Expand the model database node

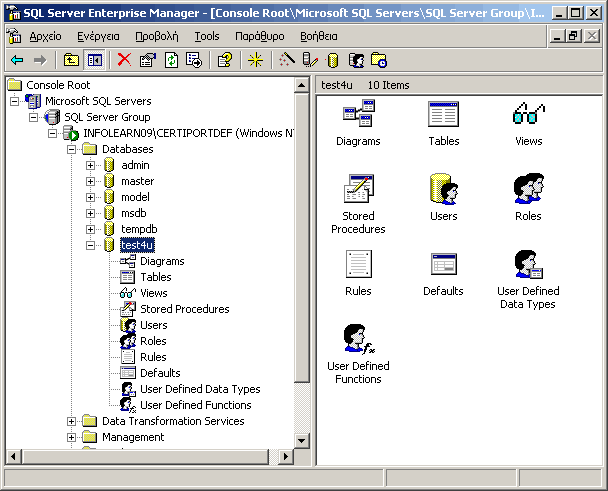(x=90, y=197)
